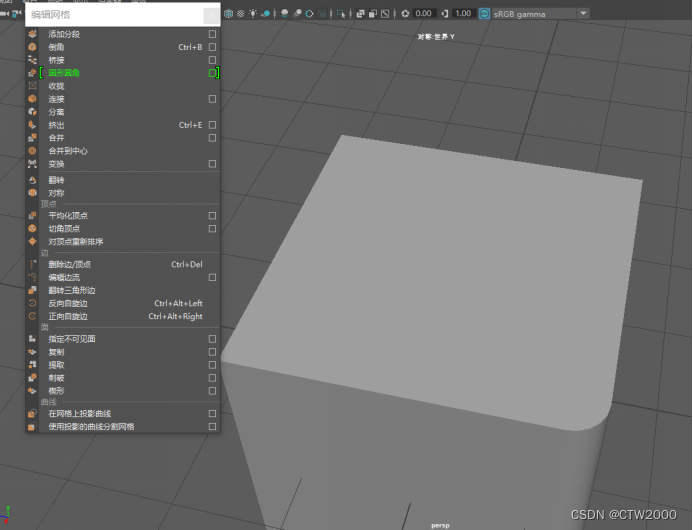Image resolution: width=693 pixels, height=530 pixels.
Task: Choose 复制 (Duplicate) menu entry
Action: pyautogui.click(x=56, y=352)
